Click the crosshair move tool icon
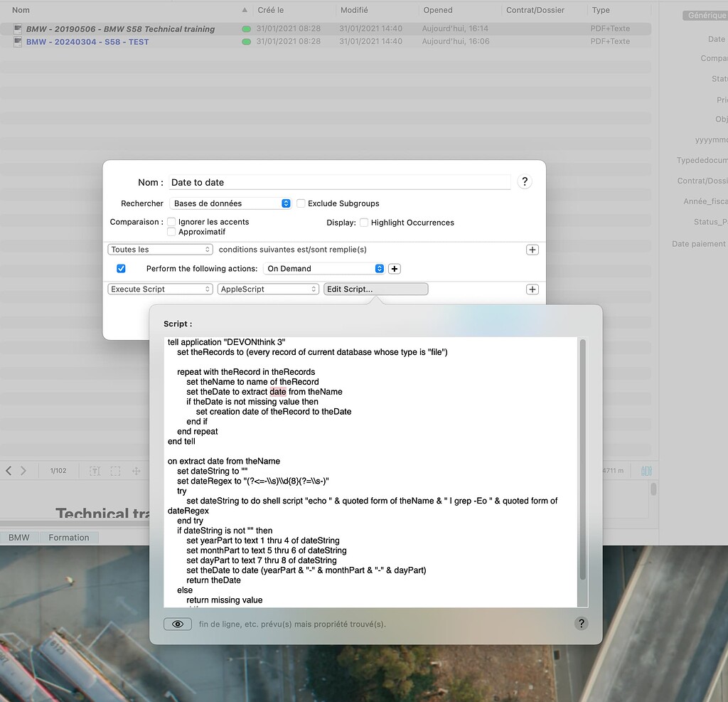 [x=135, y=470]
